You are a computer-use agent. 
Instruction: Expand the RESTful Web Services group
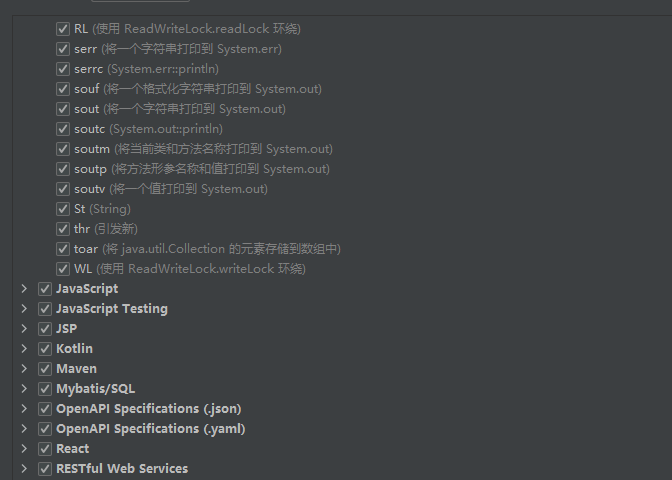click(24, 469)
